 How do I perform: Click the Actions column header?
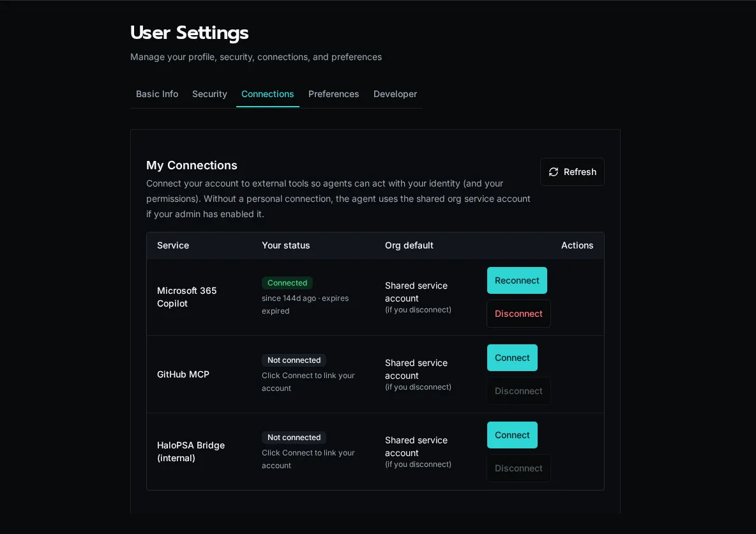pos(577,245)
